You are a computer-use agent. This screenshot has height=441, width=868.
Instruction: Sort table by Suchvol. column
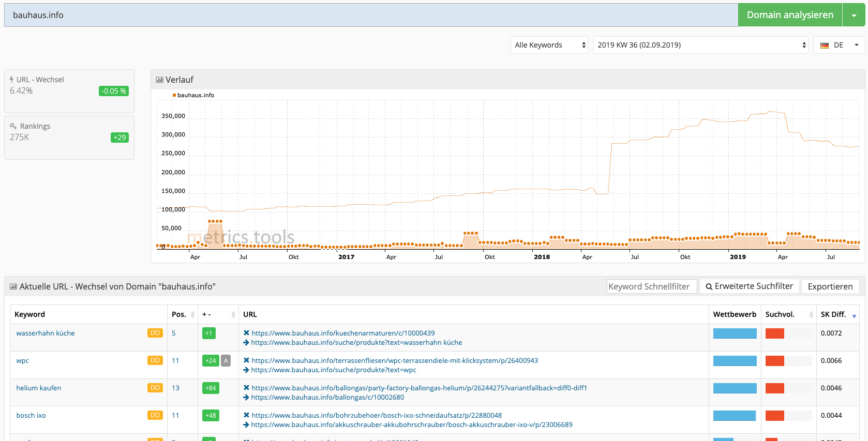(x=788, y=314)
